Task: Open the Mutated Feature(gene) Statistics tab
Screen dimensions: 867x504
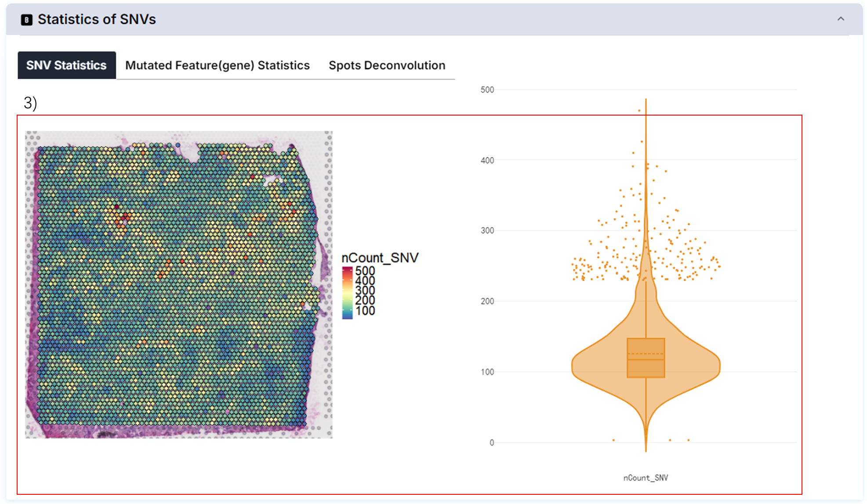Action: 217,65
